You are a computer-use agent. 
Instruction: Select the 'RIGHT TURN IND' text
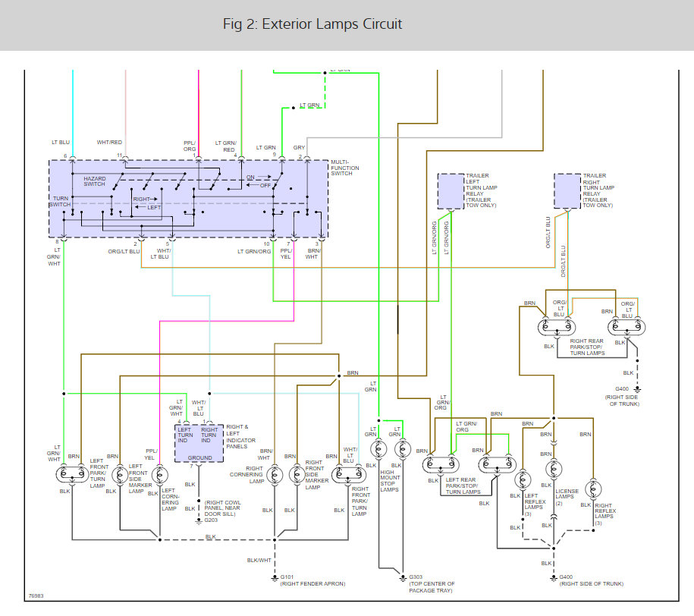tap(209, 435)
